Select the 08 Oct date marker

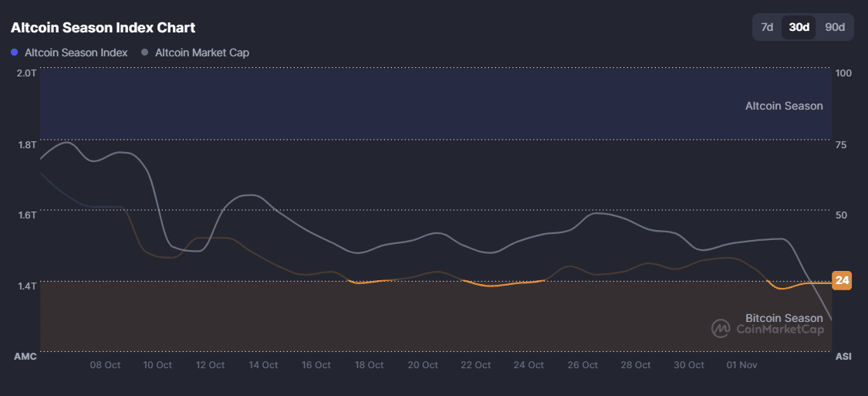[105, 365]
